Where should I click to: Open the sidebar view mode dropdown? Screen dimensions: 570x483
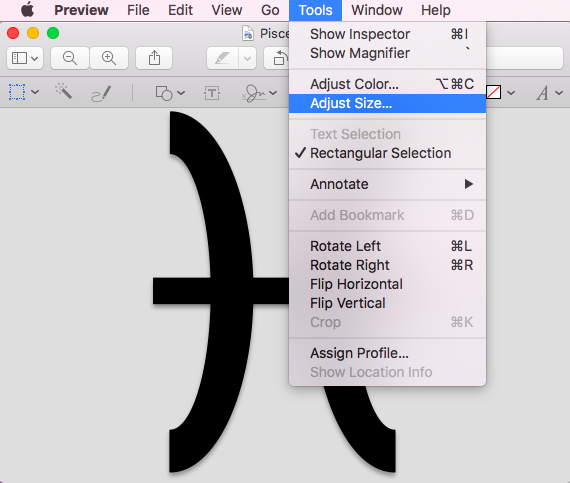[x=25, y=58]
